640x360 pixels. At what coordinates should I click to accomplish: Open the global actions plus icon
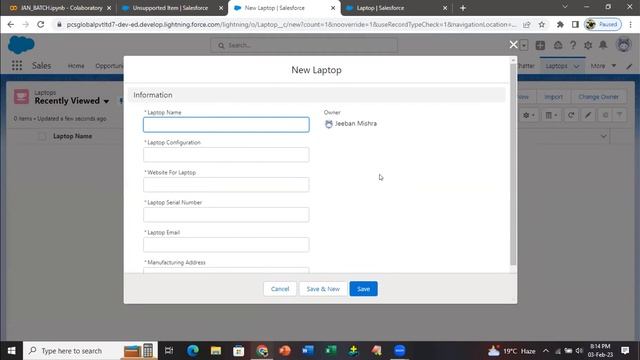[x=540, y=45]
